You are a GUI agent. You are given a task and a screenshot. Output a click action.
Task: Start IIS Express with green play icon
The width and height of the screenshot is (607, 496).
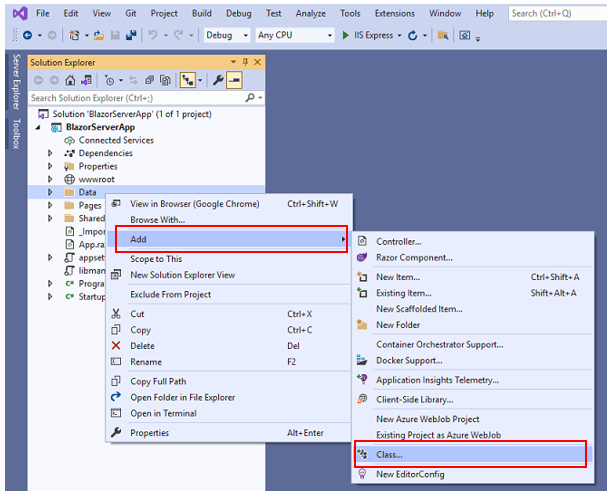(345, 36)
